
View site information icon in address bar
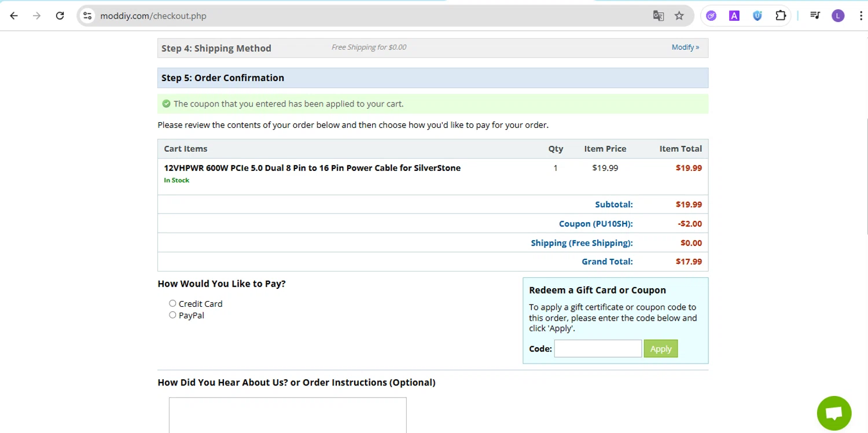point(87,16)
